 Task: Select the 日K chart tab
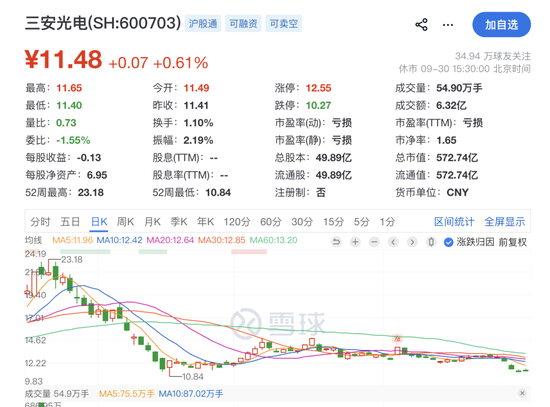tap(99, 222)
